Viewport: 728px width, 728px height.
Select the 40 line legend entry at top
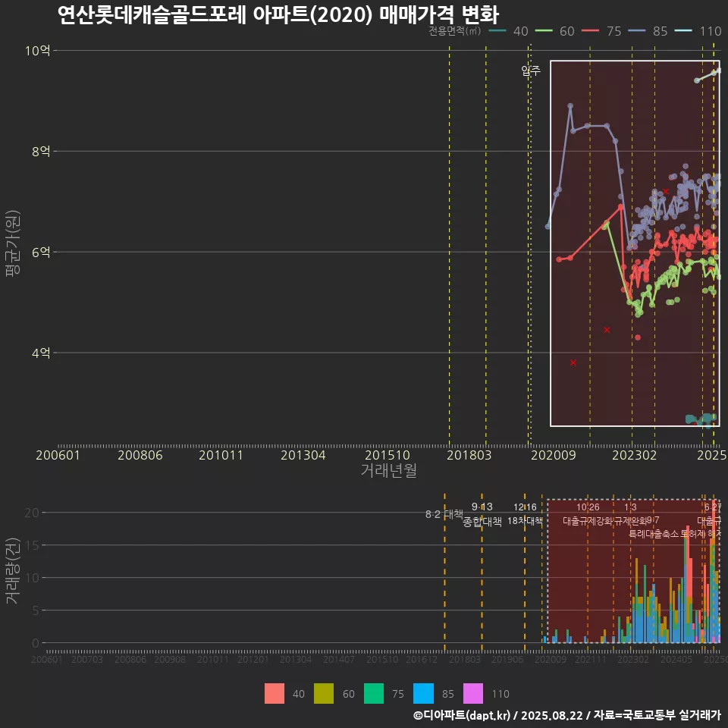[x=509, y=31]
